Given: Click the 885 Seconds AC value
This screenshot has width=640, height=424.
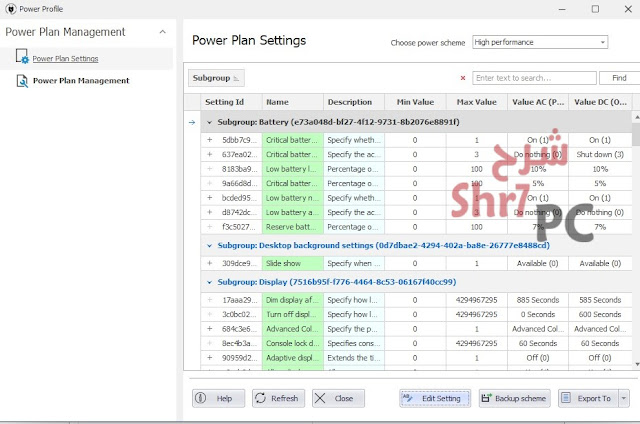Looking at the screenshot, I should point(538,300).
